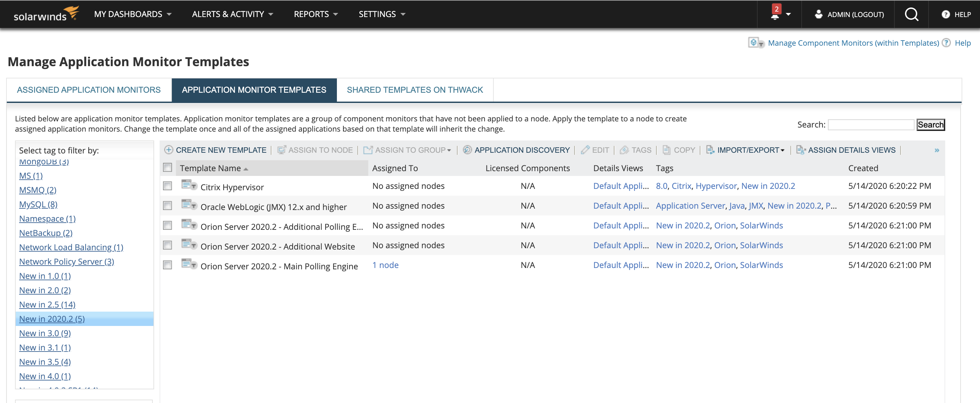Viewport: 980px width, 403px height.
Task: Click the Application Discovery icon
Action: (467, 150)
